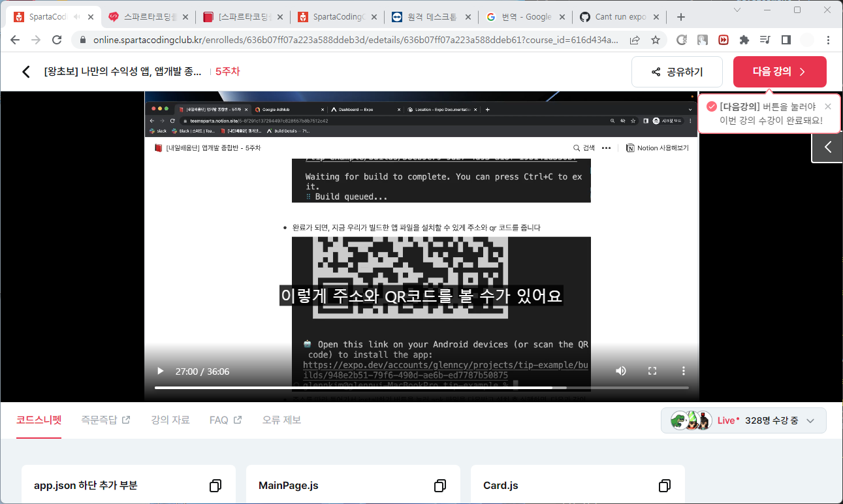
Task: Open the video player more options menu
Action: tap(683, 371)
